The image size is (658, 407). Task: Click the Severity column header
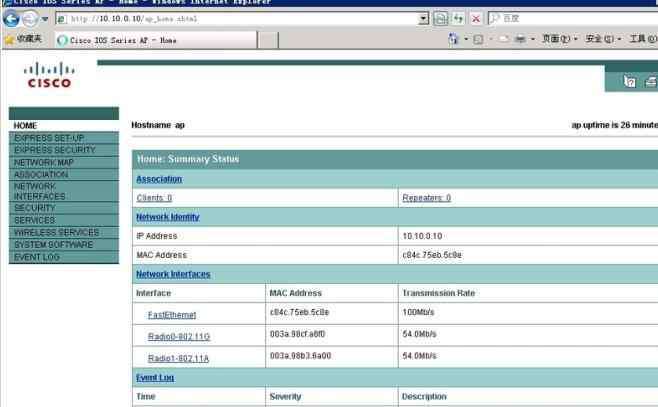tap(285, 396)
